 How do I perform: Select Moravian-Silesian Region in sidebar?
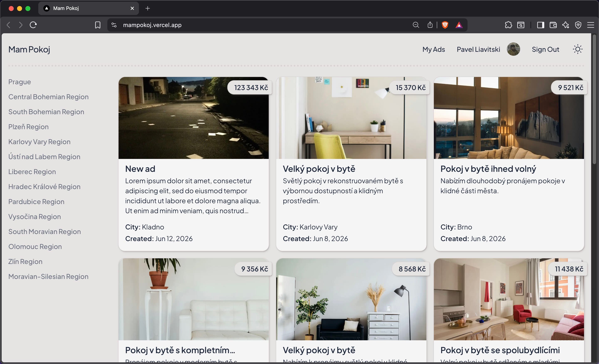pyautogui.click(x=48, y=276)
